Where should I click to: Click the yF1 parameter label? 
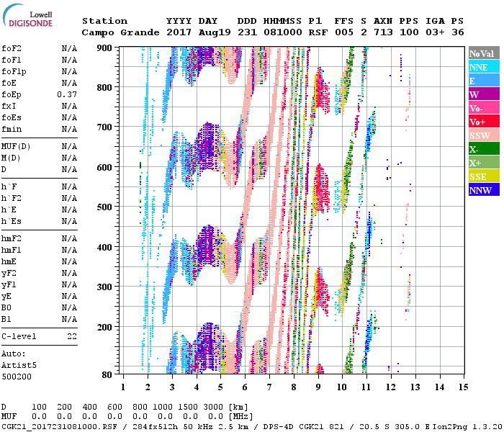pos(9,285)
